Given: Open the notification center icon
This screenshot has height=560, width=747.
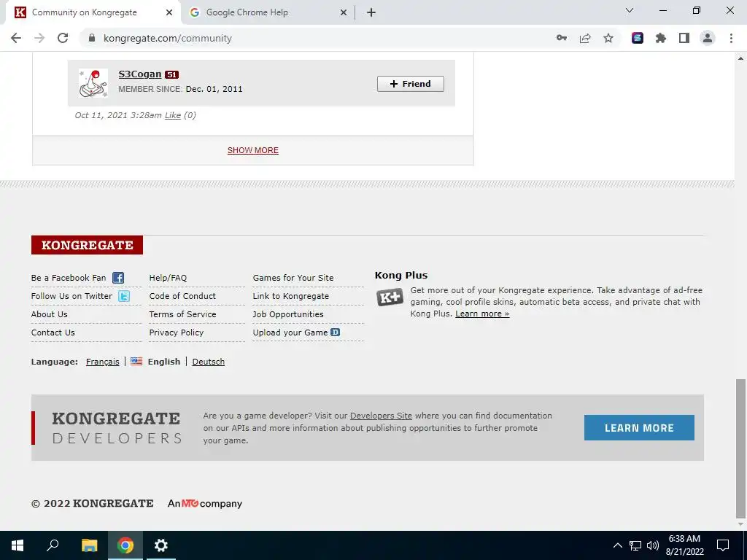Looking at the screenshot, I should click(723, 545).
